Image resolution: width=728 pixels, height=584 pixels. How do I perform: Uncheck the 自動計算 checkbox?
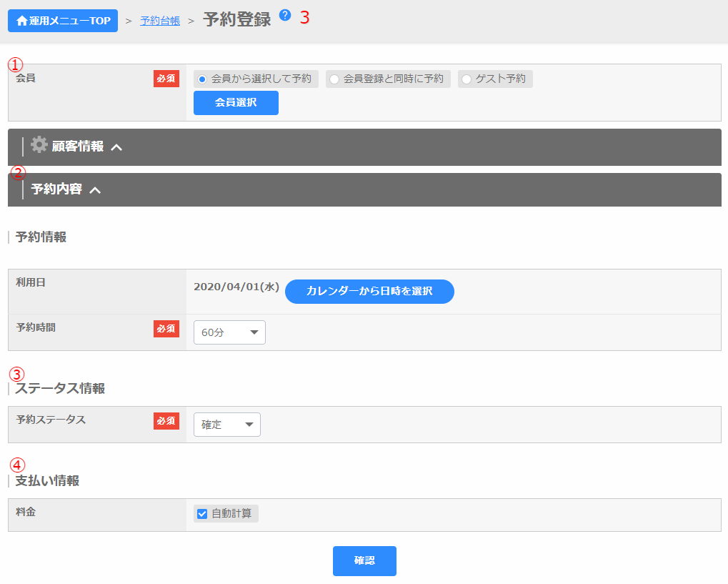point(202,513)
